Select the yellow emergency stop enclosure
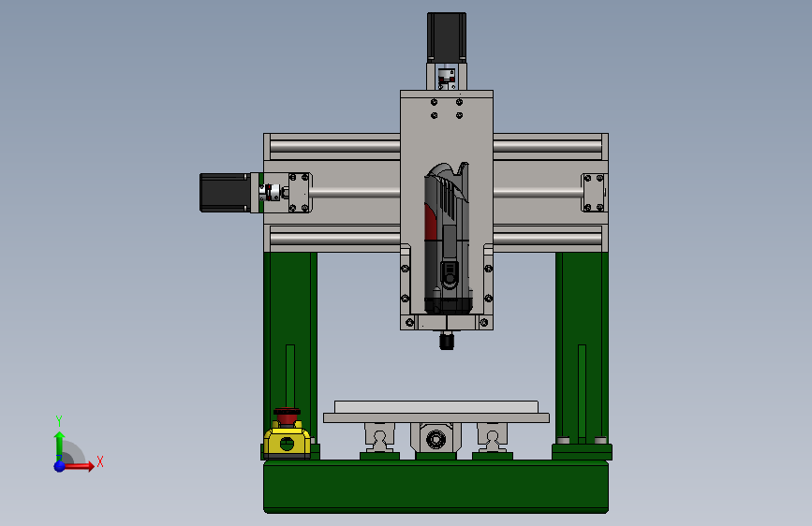This screenshot has width=812, height=526. coord(287,441)
